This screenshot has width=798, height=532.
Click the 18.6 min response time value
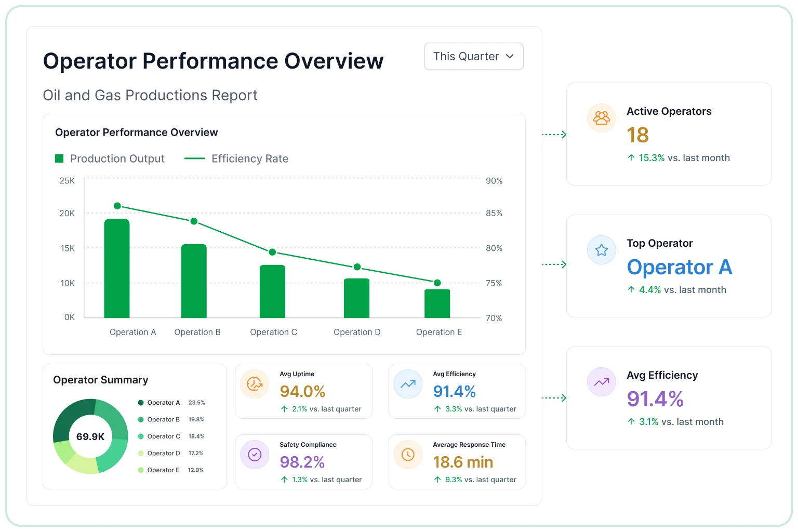click(x=463, y=462)
